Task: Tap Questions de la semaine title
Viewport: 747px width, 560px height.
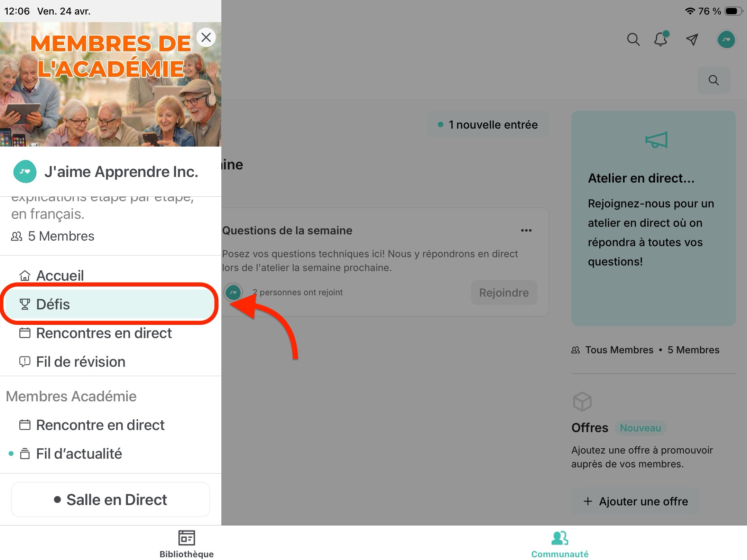Action: pos(287,231)
